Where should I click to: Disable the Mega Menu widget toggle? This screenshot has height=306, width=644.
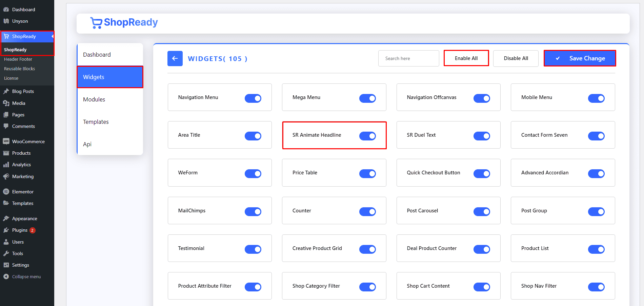click(367, 98)
